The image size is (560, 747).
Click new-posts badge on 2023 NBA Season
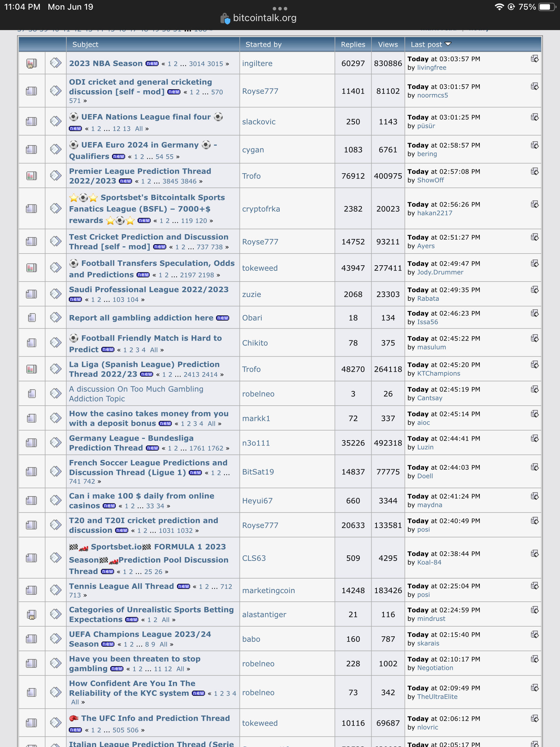(152, 64)
